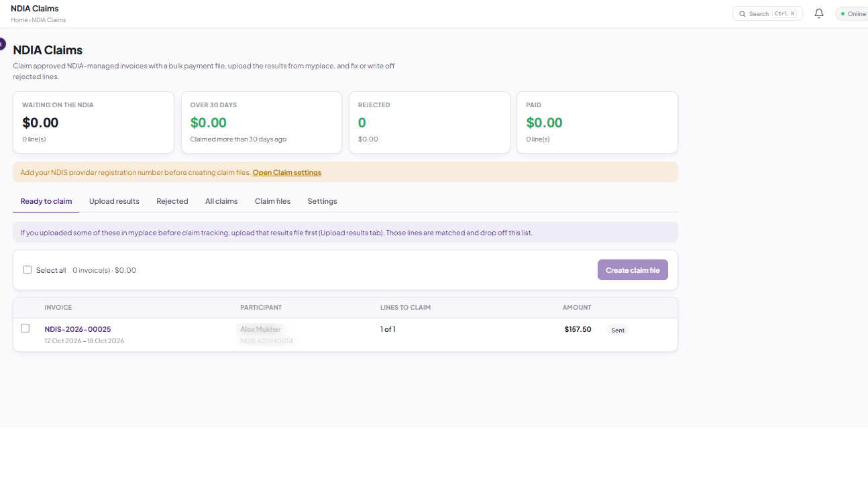Click the NDIA Claims breadcrumb item
The height and width of the screenshot is (486, 868).
coord(49,20)
